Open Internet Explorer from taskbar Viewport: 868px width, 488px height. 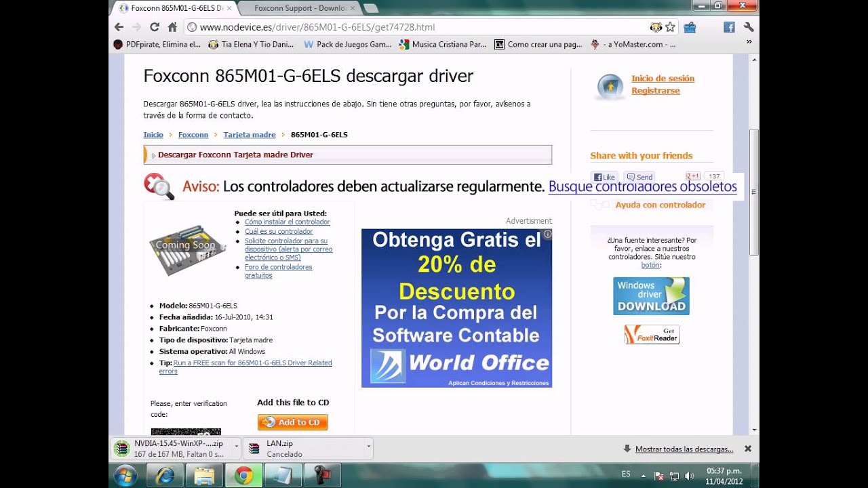point(165,476)
